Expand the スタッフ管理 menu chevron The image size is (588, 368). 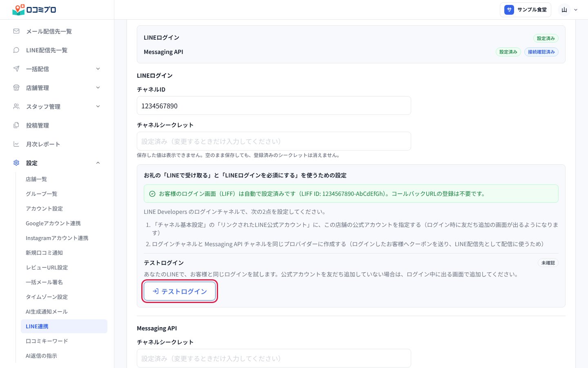point(98,106)
